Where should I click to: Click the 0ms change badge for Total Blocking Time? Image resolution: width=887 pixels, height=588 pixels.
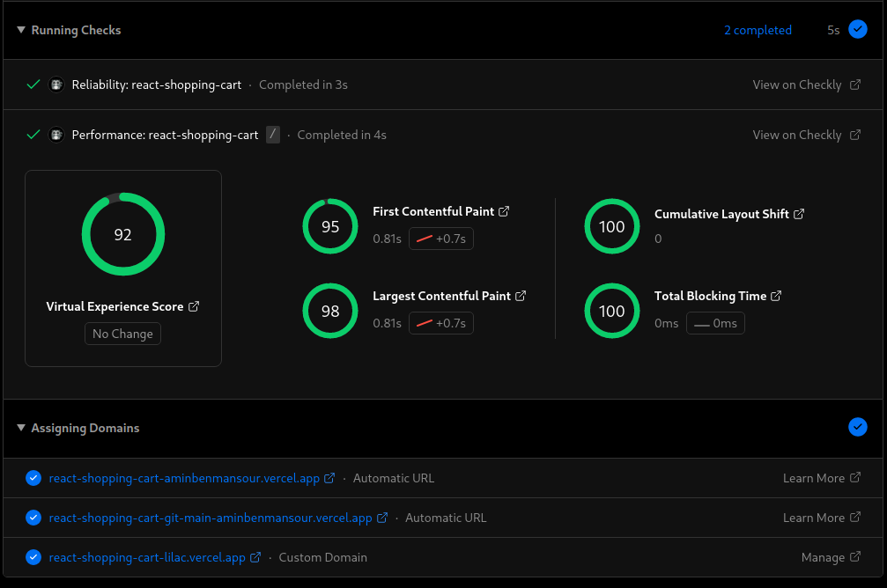[715, 323]
